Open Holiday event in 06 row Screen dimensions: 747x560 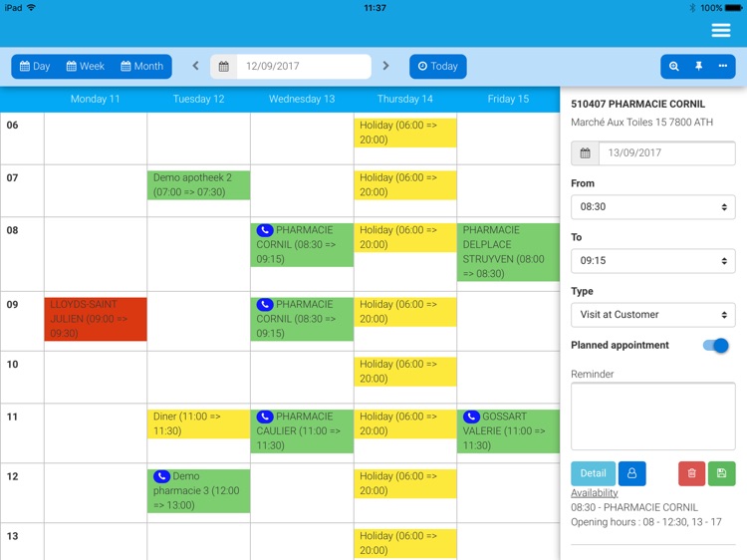[x=405, y=133]
